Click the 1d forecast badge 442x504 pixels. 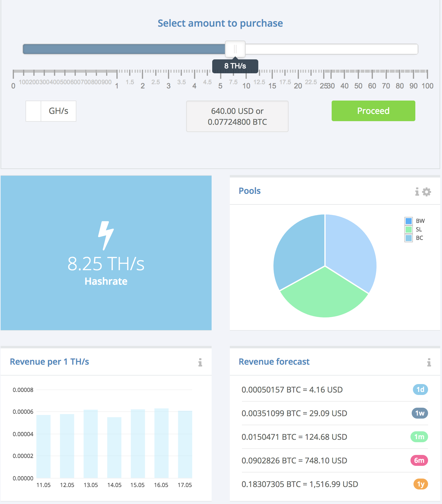(x=420, y=390)
